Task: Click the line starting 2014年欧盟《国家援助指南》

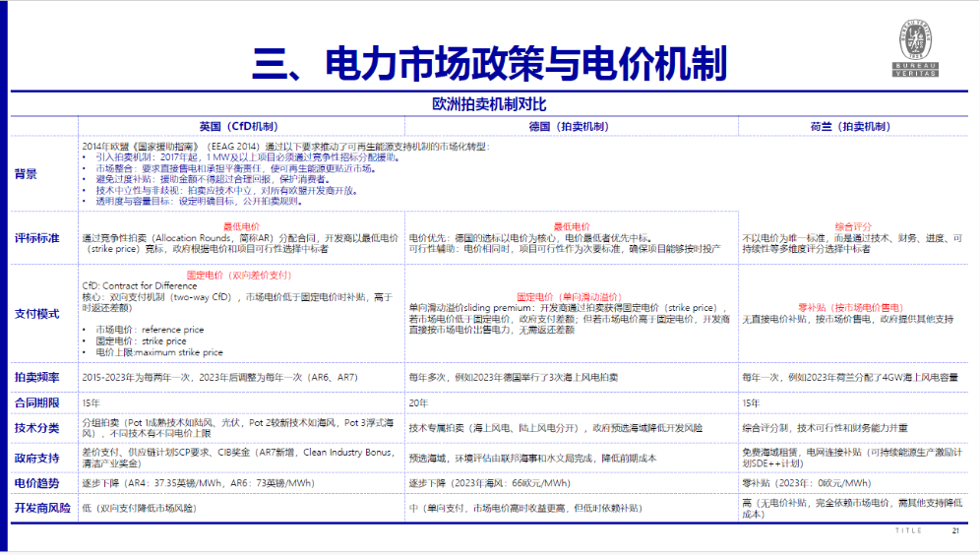Action: point(286,147)
